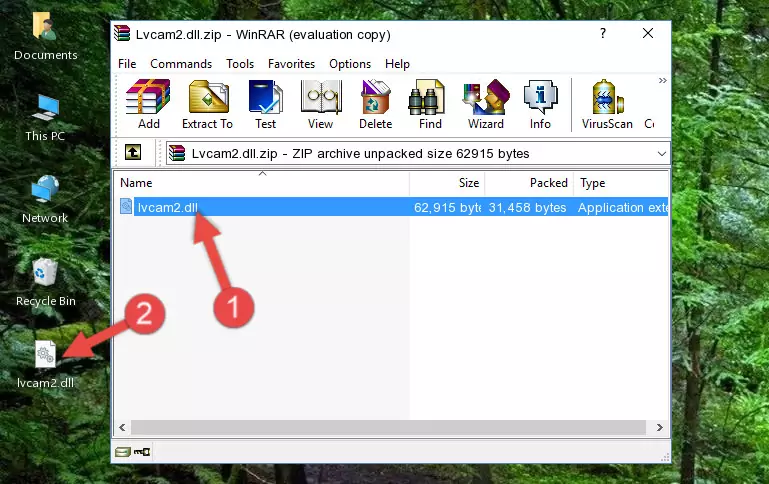Select the Network desktop icon
This screenshot has width=769, height=484.
pos(45,199)
